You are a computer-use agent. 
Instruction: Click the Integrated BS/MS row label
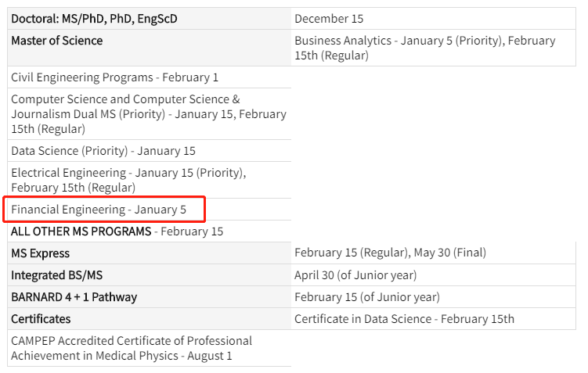click(56, 275)
